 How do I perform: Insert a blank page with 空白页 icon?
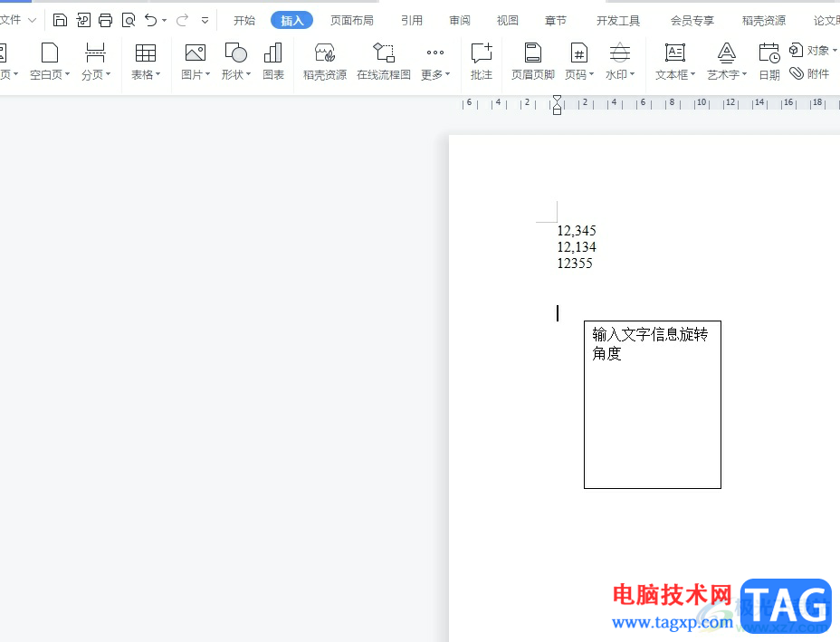pyautogui.click(x=49, y=53)
